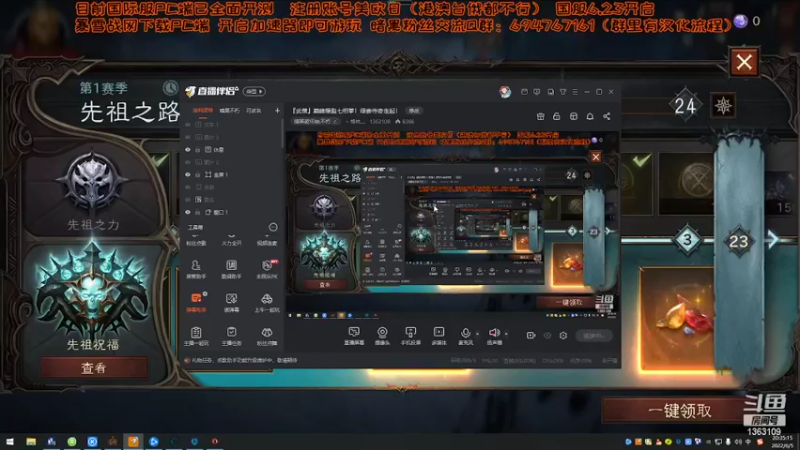Toggle the lock on 全屏 1 source
Screen dimensions: 800x450
tap(198, 174)
